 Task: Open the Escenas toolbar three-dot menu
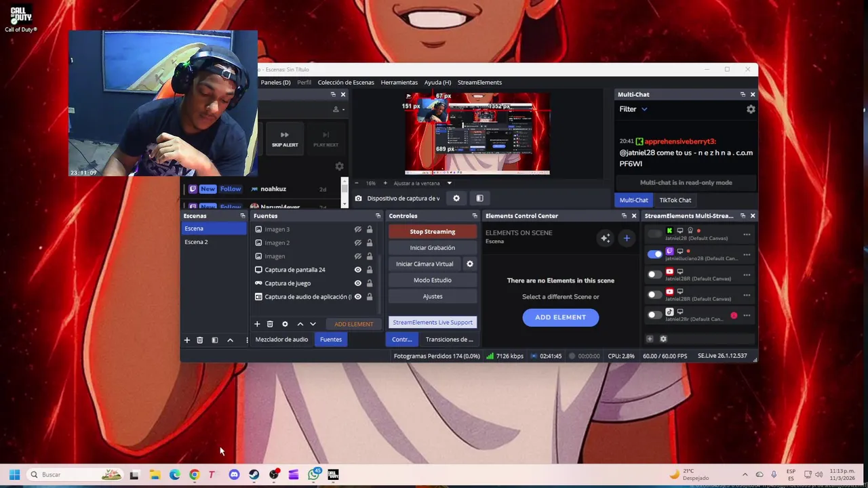tap(247, 340)
